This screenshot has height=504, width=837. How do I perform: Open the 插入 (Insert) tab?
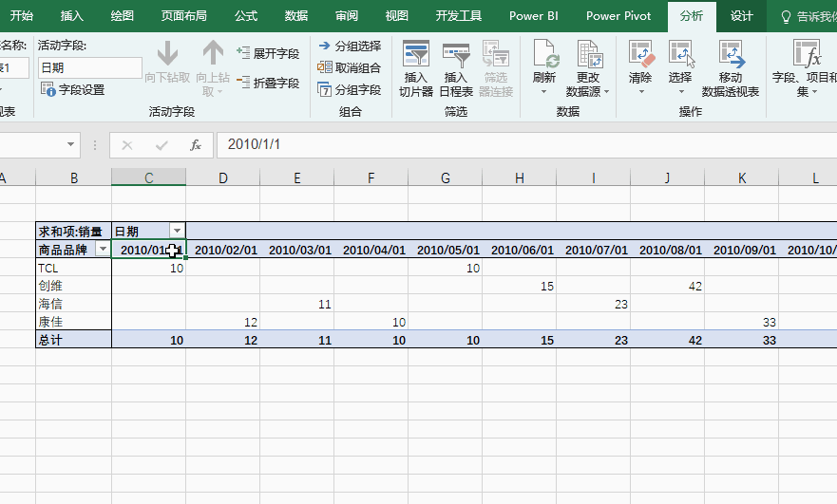tap(72, 16)
